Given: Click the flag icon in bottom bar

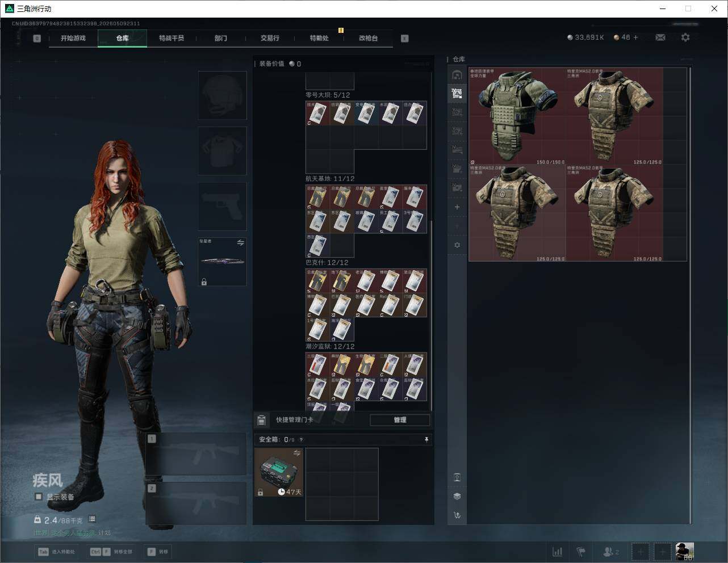Looking at the screenshot, I should coord(581,552).
